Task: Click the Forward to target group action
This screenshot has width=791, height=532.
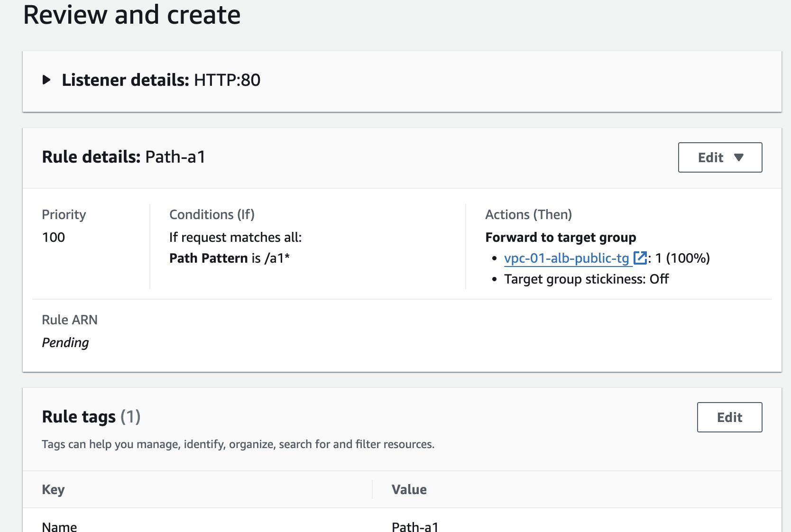Action: pos(561,237)
